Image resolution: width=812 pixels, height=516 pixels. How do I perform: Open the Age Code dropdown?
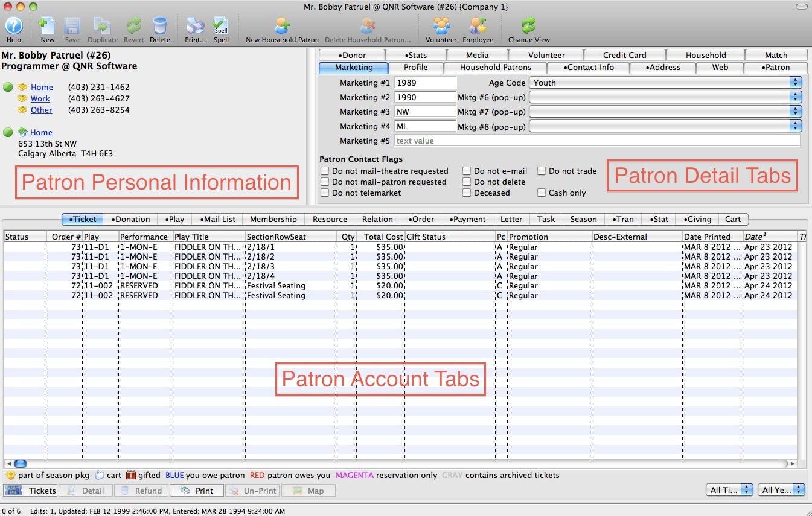(x=665, y=83)
